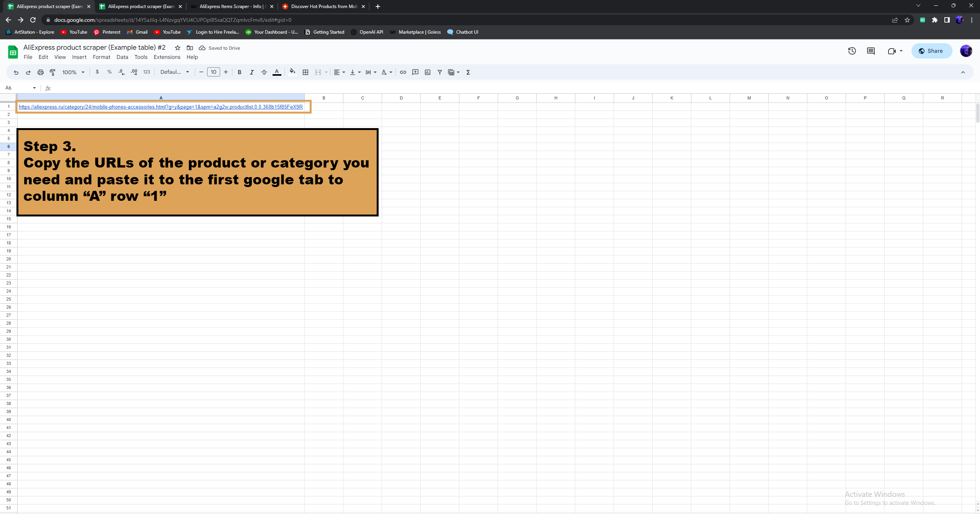
Task: Toggle strikethrough formatting
Action: tap(264, 72)
